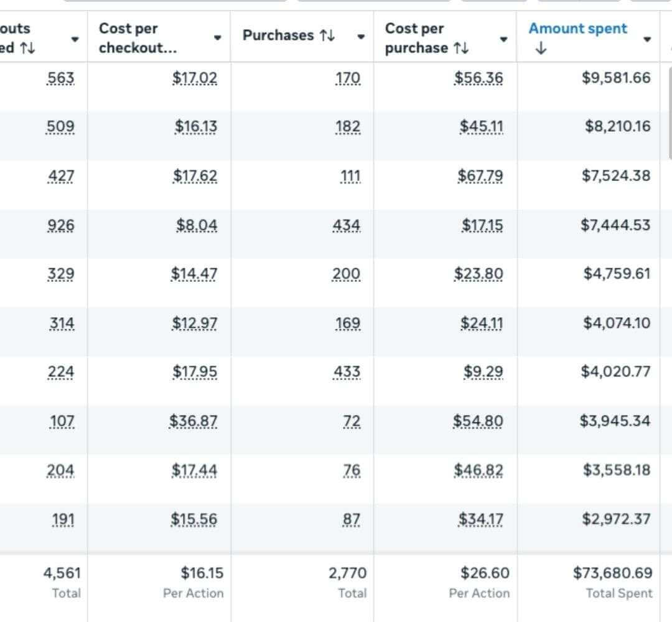Open the Amount spent column dropdown arrow
The width and height of the screenshot is (672, 622).
pyautogui.click(x=647, y=39)
